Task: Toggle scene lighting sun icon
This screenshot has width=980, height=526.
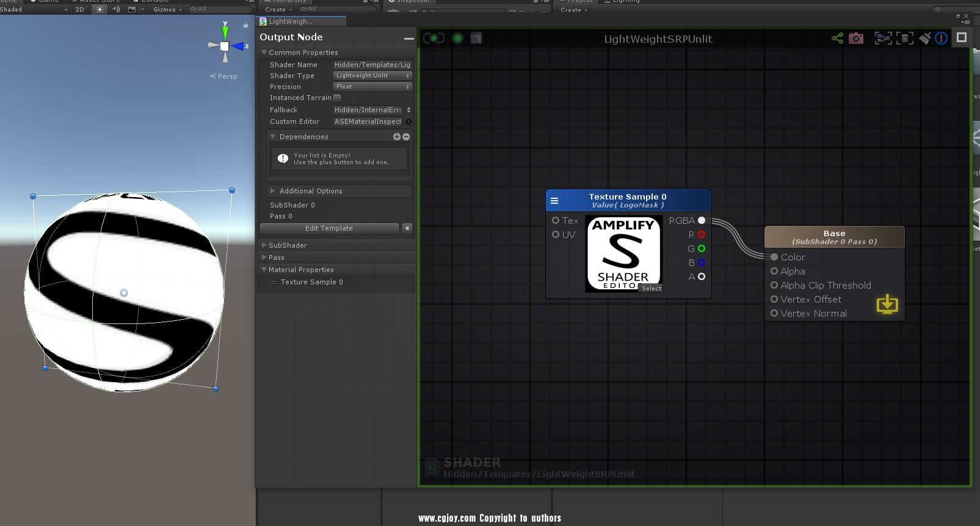Action: point(100,9)
